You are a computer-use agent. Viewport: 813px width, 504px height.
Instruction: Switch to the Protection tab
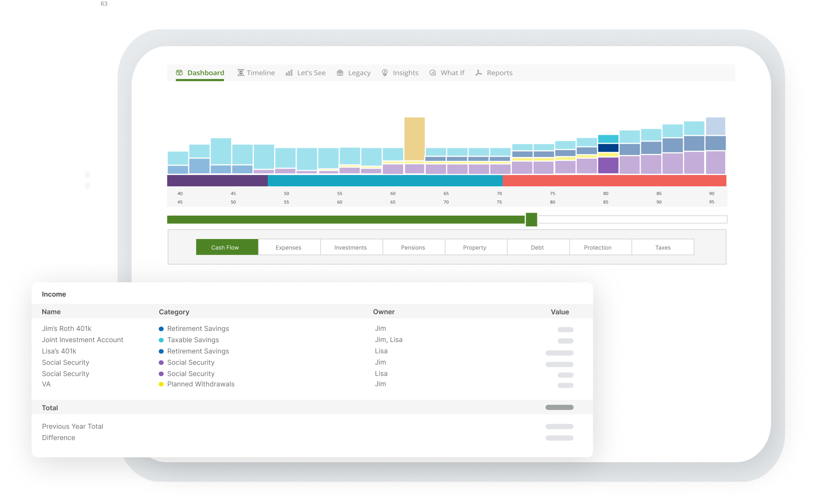click(x=598, y=247)
